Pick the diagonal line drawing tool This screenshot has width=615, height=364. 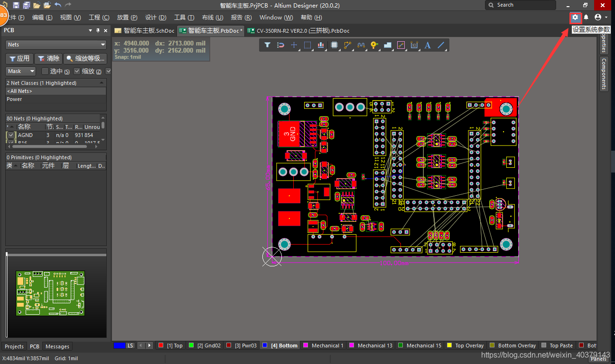[x=441, y=45]
